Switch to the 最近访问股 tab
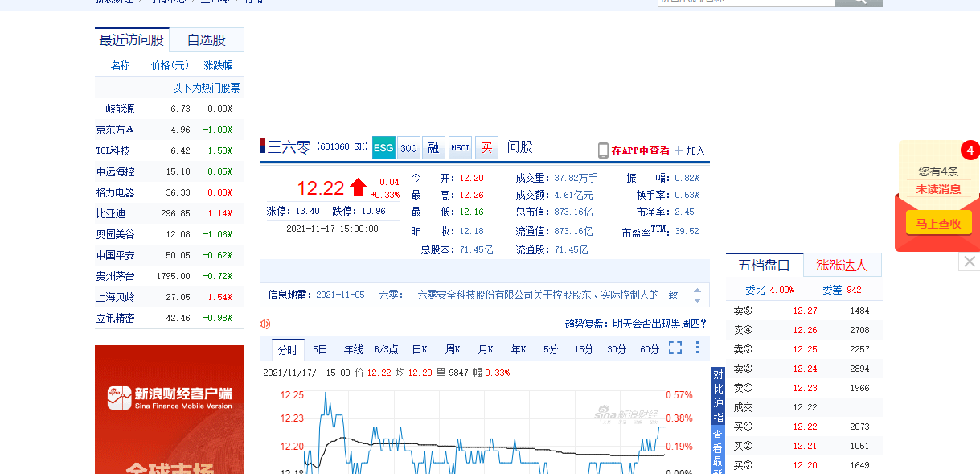The height and width of the screenshot is (474, 980). pyautogui.click(x=132, y=40)
